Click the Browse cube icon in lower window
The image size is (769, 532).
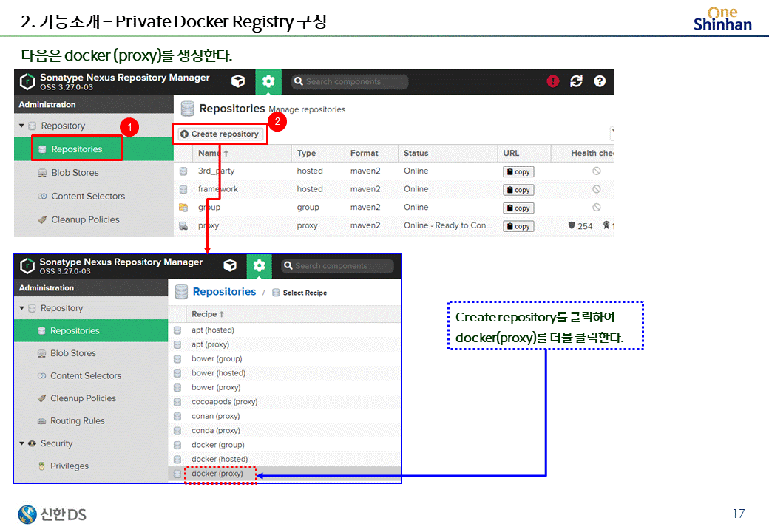click(x=229, y=265)
